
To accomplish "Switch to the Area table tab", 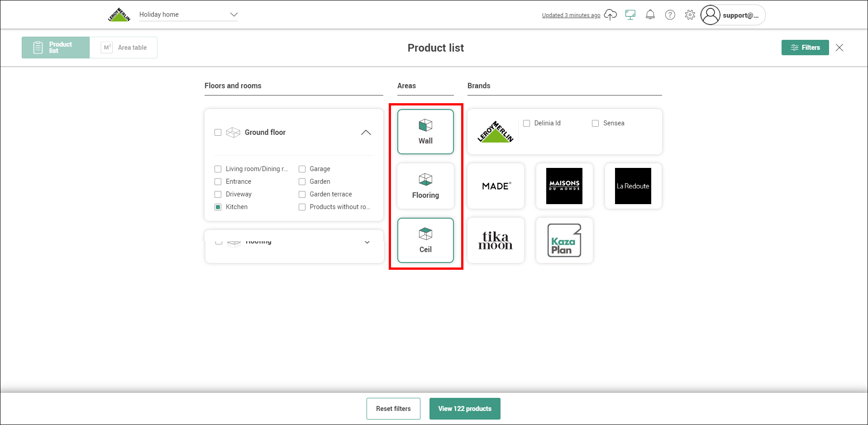I will (124, 47).
